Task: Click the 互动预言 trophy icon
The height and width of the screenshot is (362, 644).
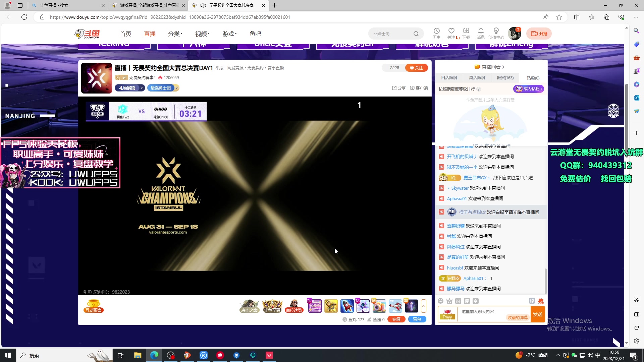Action: (94, 306)
